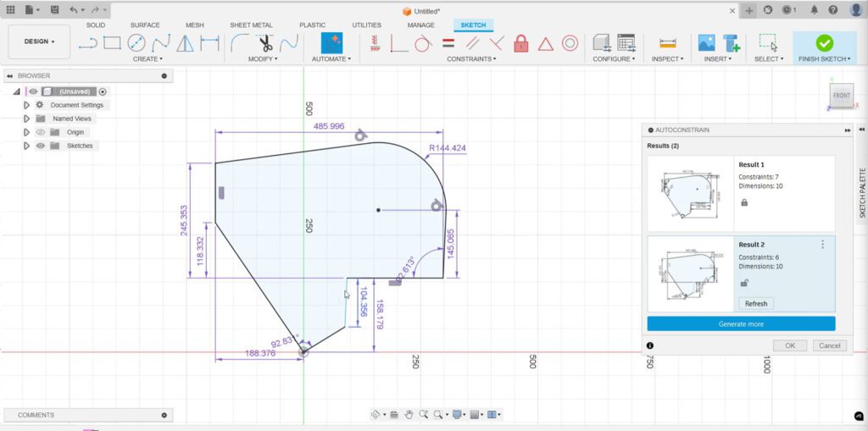This screenshot has height=431, width=868.
Task: Open the DESIGN workspace dropdown
Action: coord(39,41)
